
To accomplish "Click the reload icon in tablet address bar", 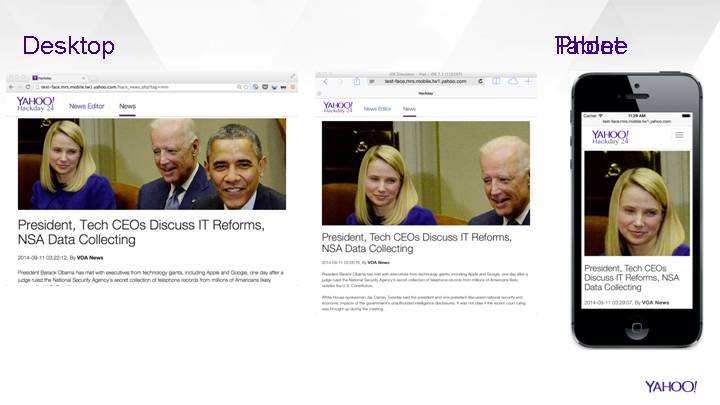I will click(481, 81).
